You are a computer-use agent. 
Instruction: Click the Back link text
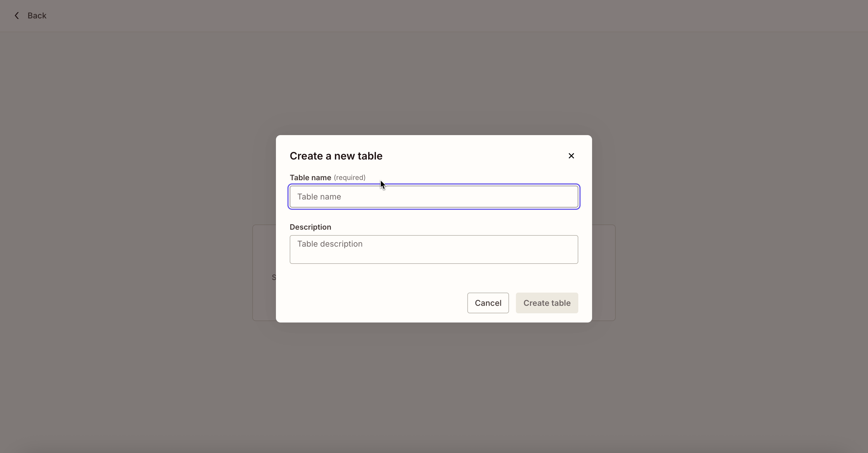click(x=37, y=16)
